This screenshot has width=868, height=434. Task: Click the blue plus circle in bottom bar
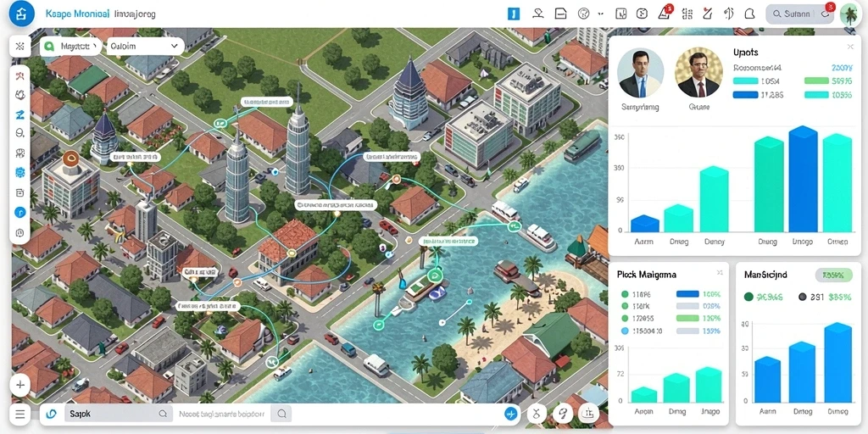(511, 414)
